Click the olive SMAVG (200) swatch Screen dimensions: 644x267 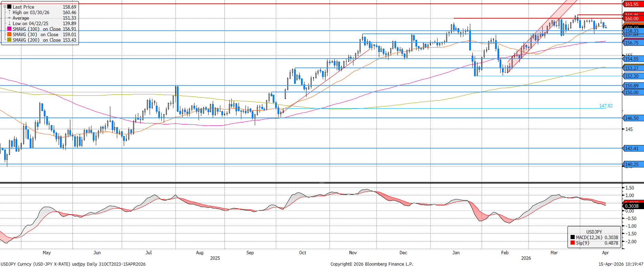point(10,40)
